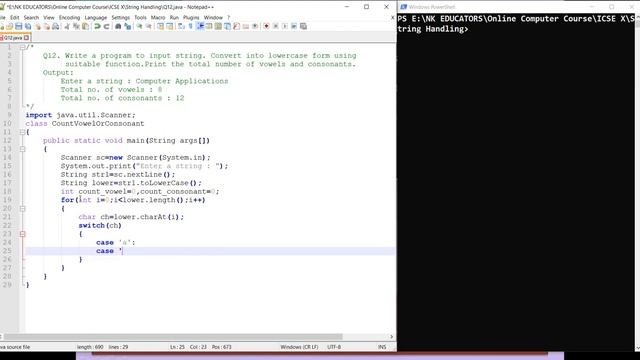The width and height of the screenshot is (640, 360).
Task: Zoom in with the toolbar magnifier icon
Action: tap(139, 27)
